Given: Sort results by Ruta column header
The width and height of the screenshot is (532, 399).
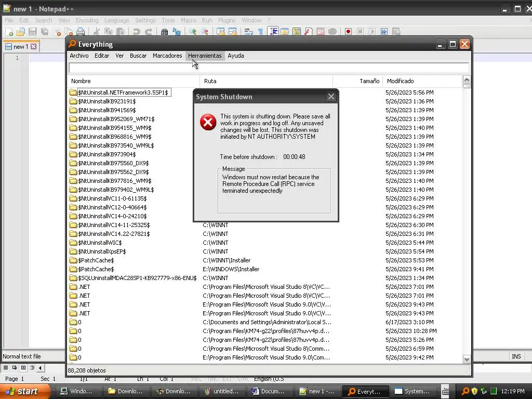Looking at the screenshot, I should [x=267, y=81].
